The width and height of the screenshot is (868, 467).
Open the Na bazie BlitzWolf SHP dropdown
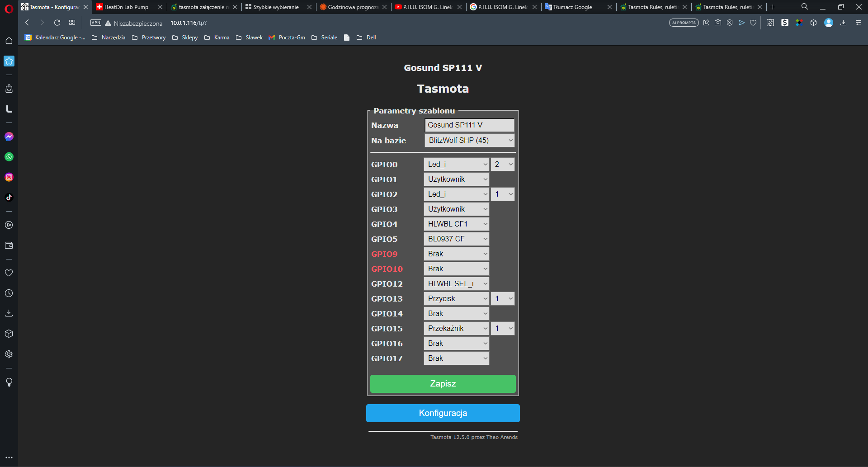469,141
